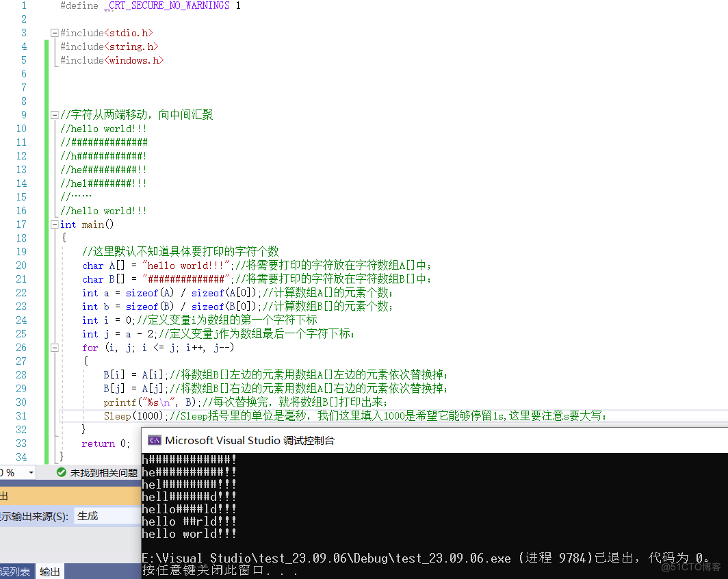
Task: Click the //hello world!!! comment on line 10
Action: tap(103, 129)
